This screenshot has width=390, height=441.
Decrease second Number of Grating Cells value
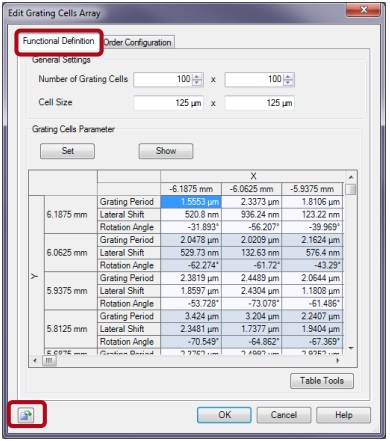(x=289, y=82)
